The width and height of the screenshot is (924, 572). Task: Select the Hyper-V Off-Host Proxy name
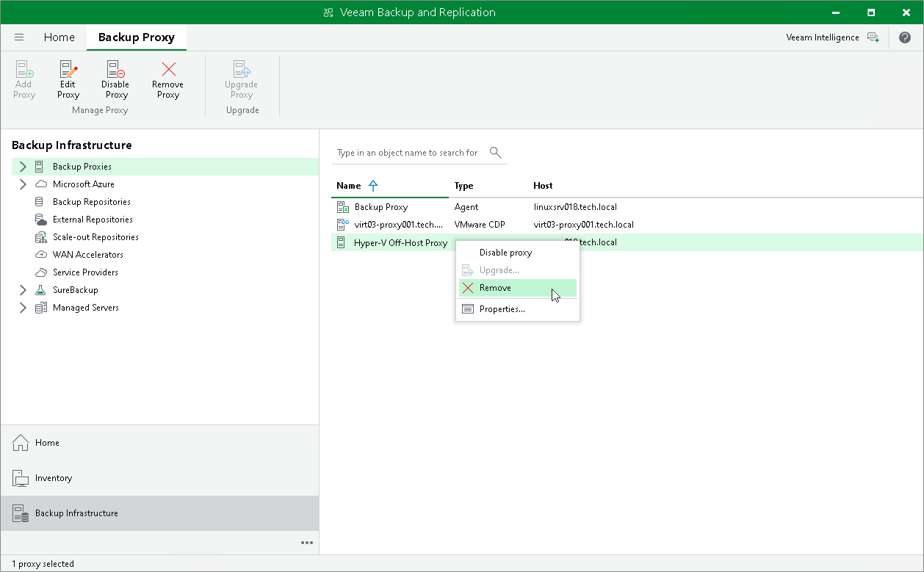tap(401, 242)
